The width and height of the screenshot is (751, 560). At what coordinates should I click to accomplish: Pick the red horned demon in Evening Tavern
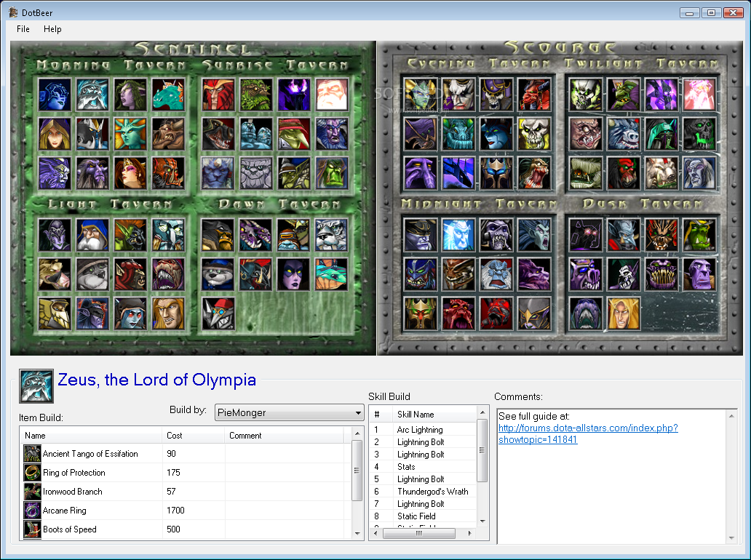coord(534,95)
